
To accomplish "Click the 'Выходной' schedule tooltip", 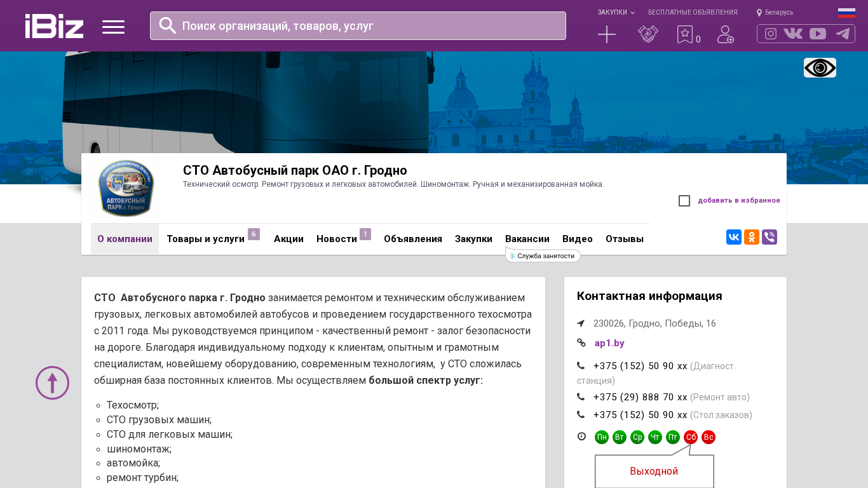I will pyautogui.click(x=654, y=471).
